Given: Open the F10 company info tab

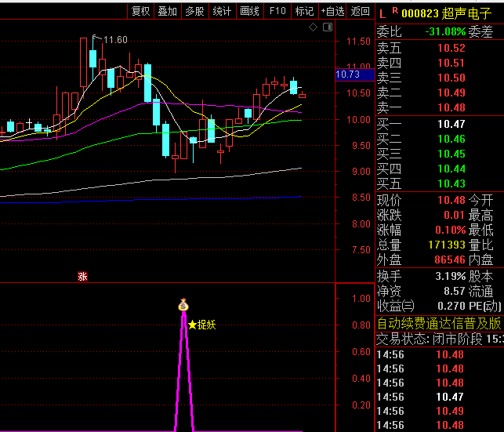Looking at the screenshot, I should coord(277,11).
